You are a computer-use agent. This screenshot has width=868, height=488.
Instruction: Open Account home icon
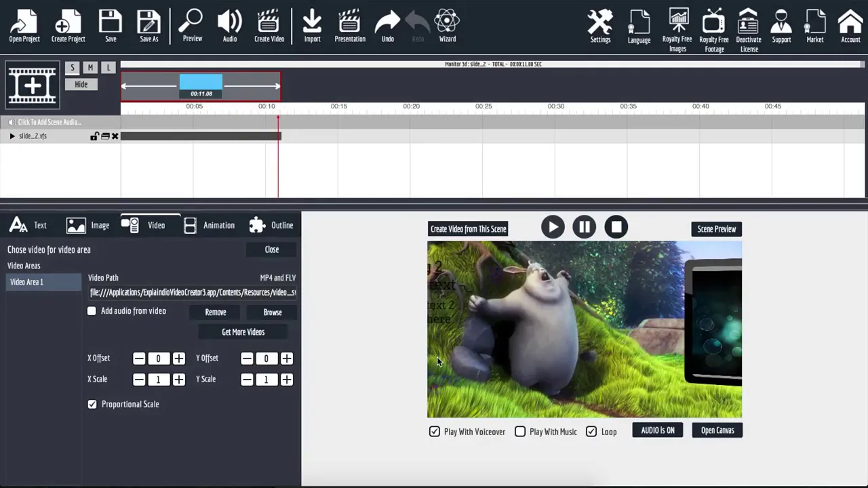point(850,26)
